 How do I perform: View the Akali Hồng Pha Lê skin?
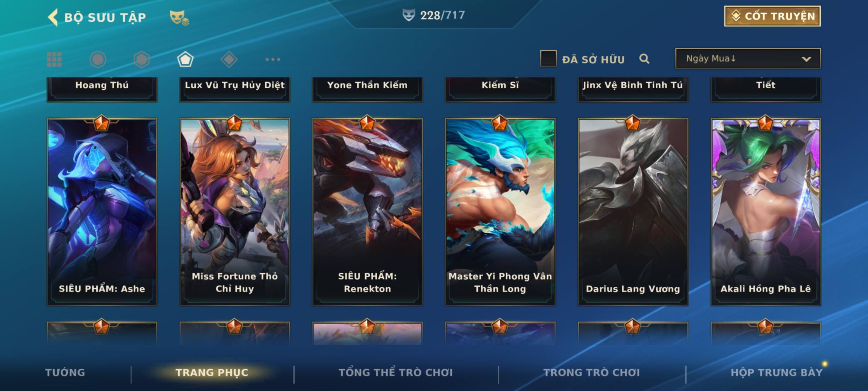tap(766, 212)
